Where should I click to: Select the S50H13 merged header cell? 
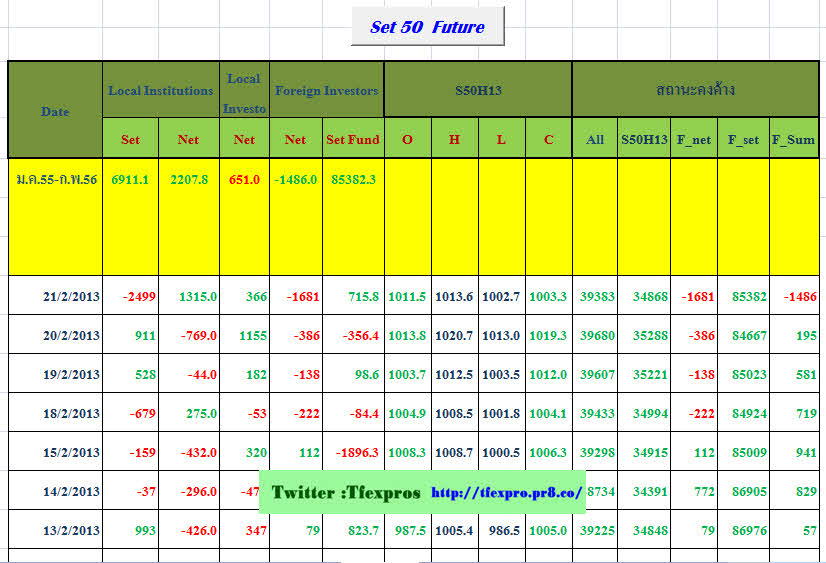point(477,90)
